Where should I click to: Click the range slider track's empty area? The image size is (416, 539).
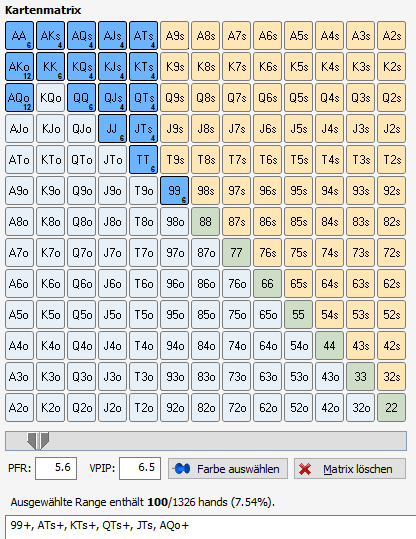coord(227,441)
